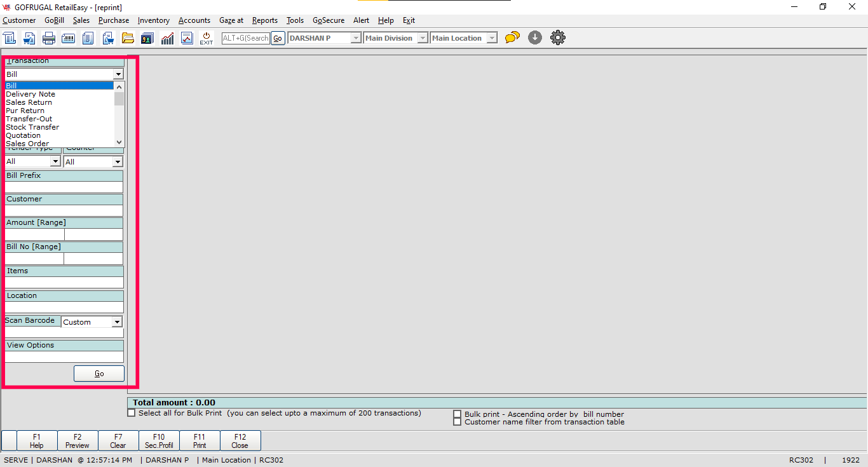The width and height of the screenshot is (868, 467).
Task: Click the F2 Preview button
Action: [78, 441]
